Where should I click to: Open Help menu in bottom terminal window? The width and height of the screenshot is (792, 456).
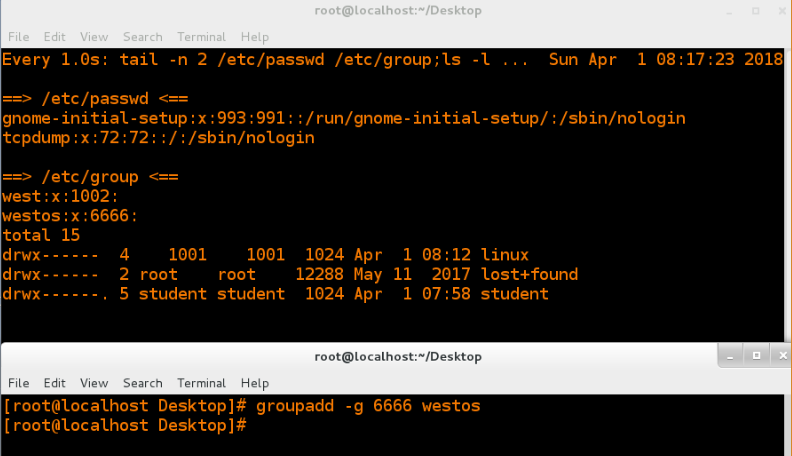click(255, 383)
